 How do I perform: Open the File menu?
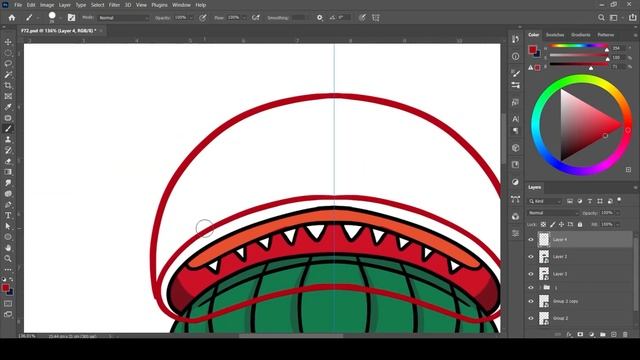click(18, 5)
